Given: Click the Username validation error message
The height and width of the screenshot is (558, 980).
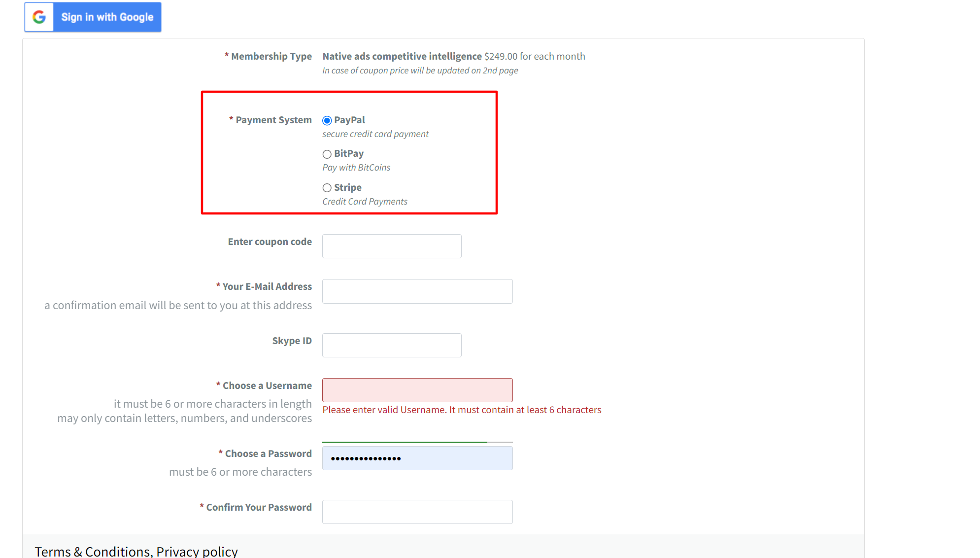Looking at the screenshot, I should click(x=462, y=410).
